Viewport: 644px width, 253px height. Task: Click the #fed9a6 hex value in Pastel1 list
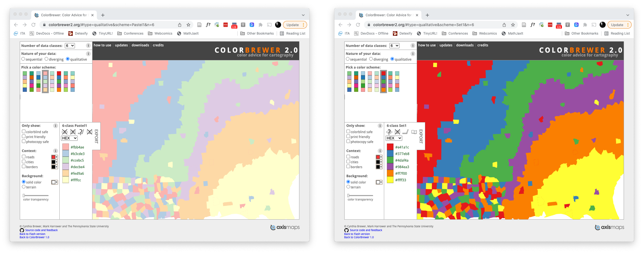coord(77,173)
